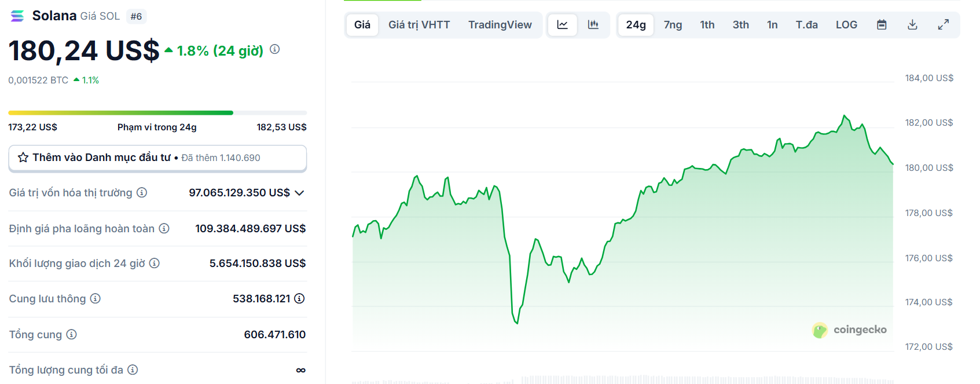Show info for Khối lượng giao dịch 24 giờ

[x=155, y=263]
